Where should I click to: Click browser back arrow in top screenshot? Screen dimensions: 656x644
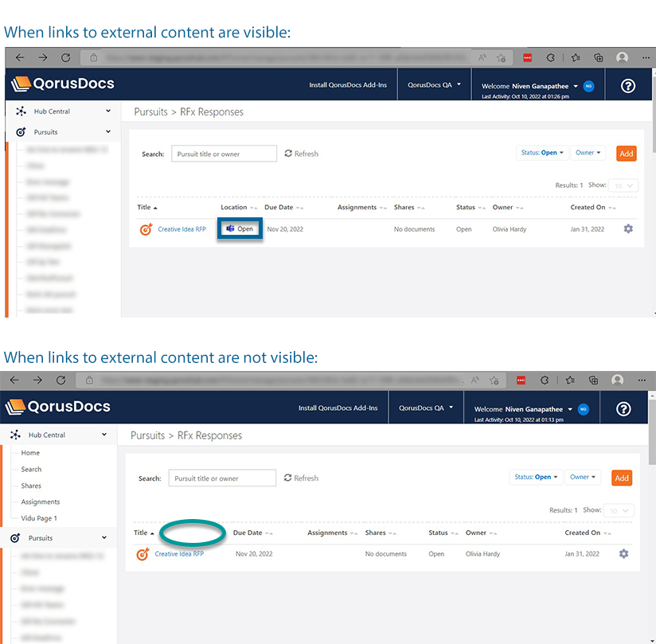point(20,58)
